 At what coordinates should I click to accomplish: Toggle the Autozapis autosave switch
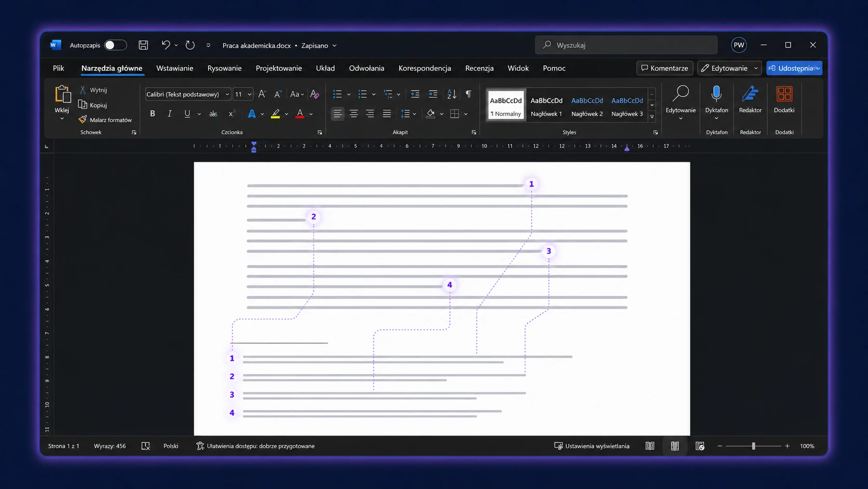tap(115, 45)
